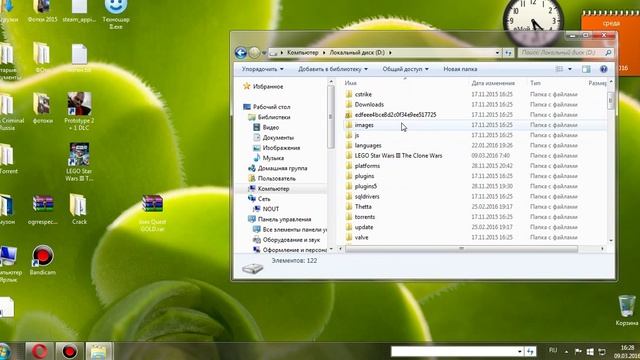
Task: Select the languages folder
Action: tap(368, 145)
